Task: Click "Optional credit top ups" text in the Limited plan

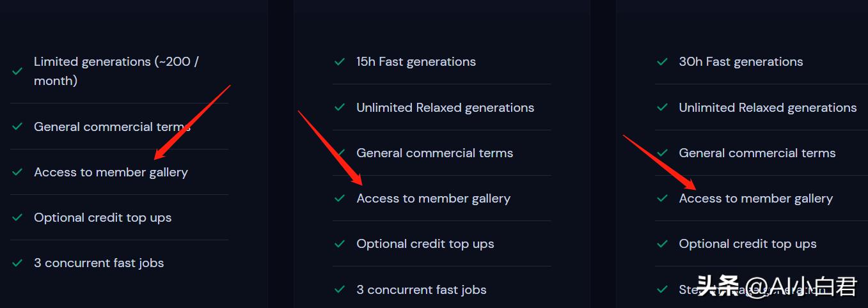Action: point(102,217)
